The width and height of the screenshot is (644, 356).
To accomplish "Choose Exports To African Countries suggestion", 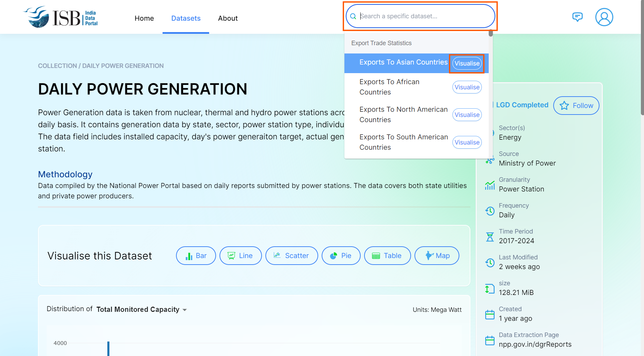I will pos(389,87).
